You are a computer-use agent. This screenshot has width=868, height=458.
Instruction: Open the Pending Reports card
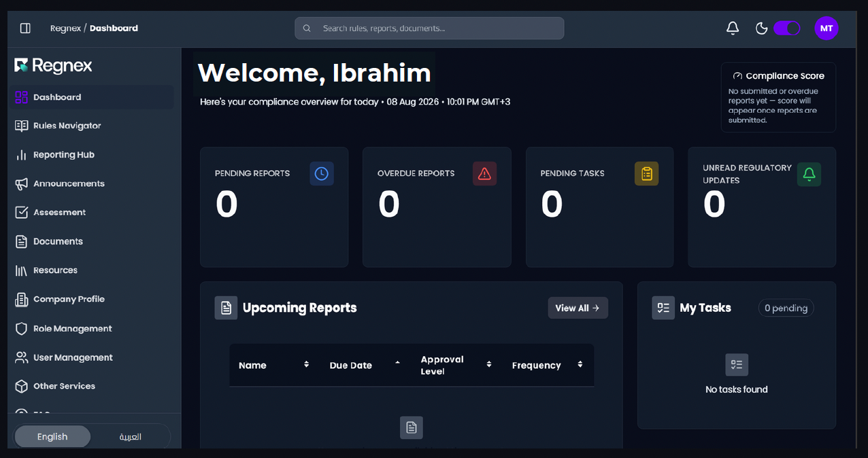(274, 207)
